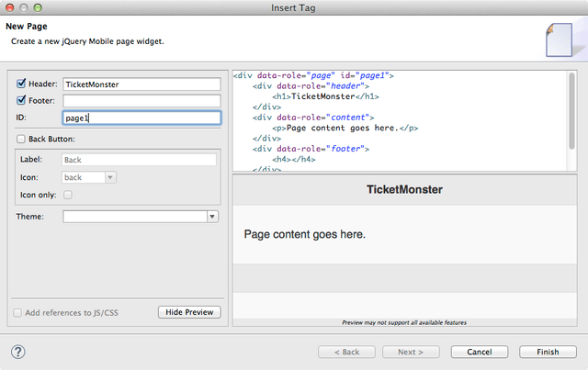Screen dimensions: 588x370
Task: Uncheck the Header checkbox
Action: [21, 84]
